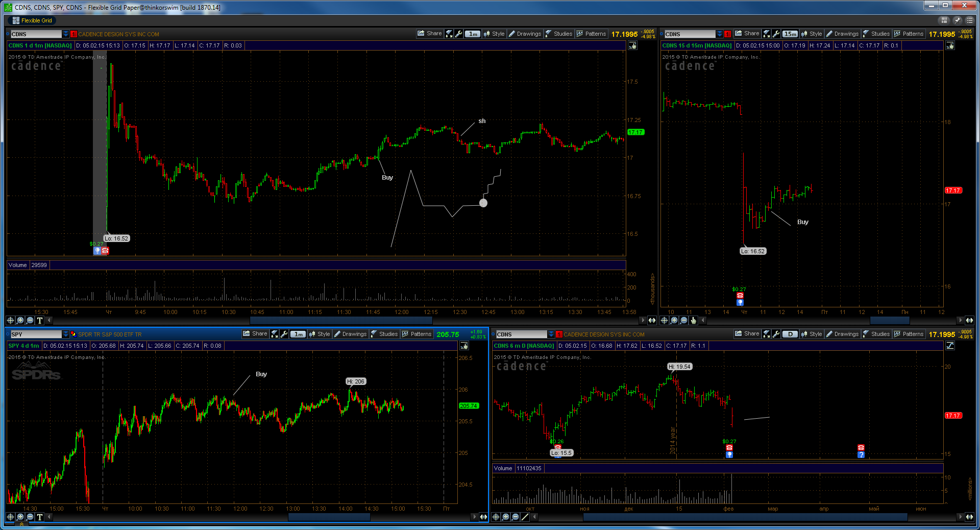The width and height of the screenshot is (980, 530).
Task: Open Flexible Grid layout menu
Action: tap(32, 20)
